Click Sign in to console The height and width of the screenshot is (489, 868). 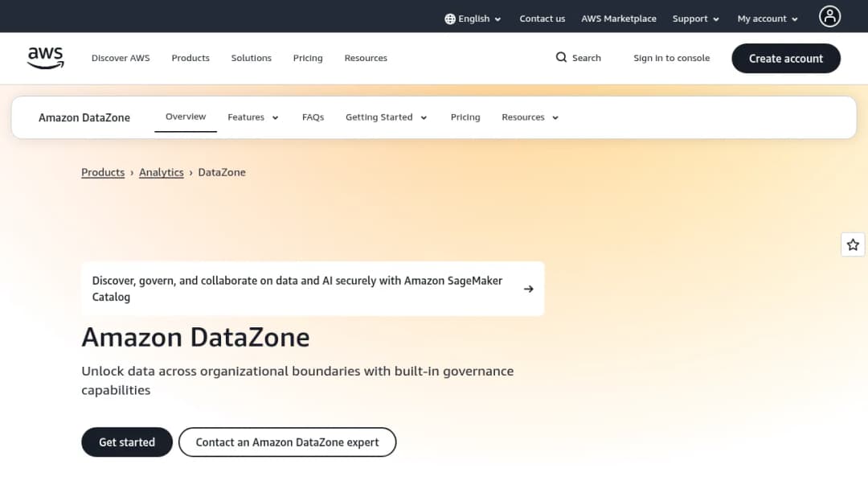coord(671,58)
